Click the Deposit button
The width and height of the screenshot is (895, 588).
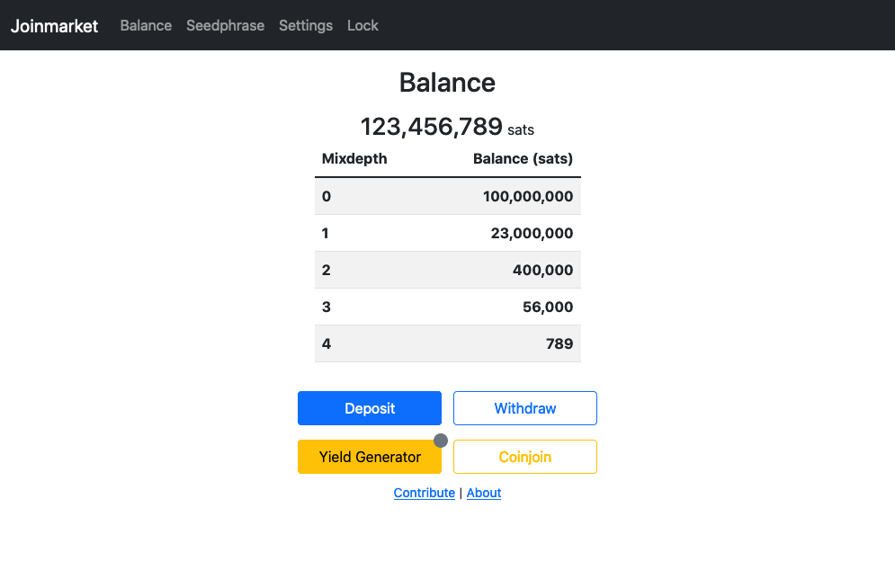click(x=370, y=408)
